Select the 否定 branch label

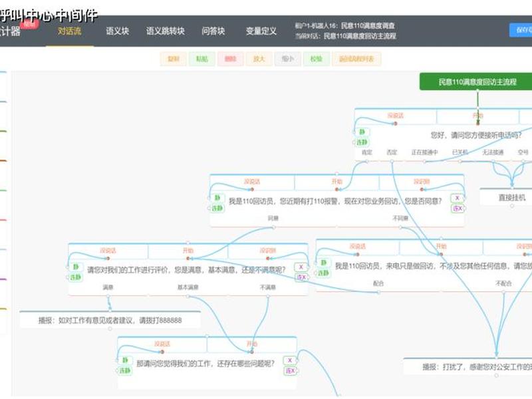coord(392,152)
